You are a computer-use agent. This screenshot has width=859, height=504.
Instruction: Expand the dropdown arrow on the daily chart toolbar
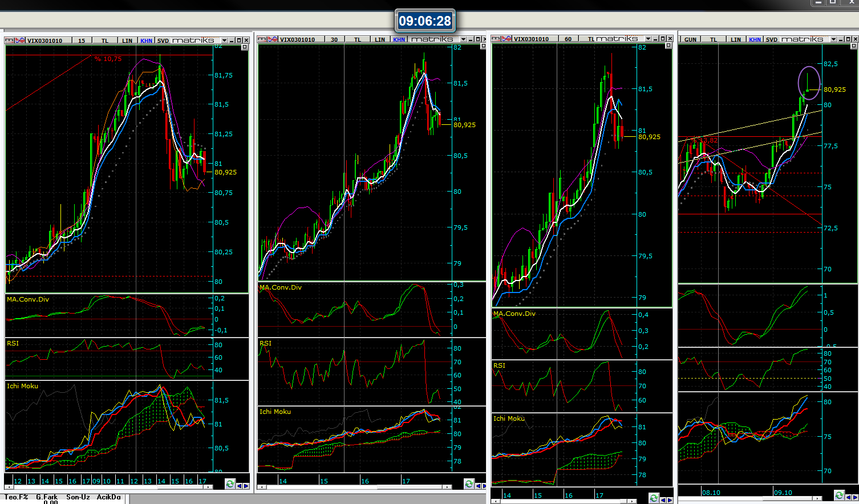tap(833, 39)
